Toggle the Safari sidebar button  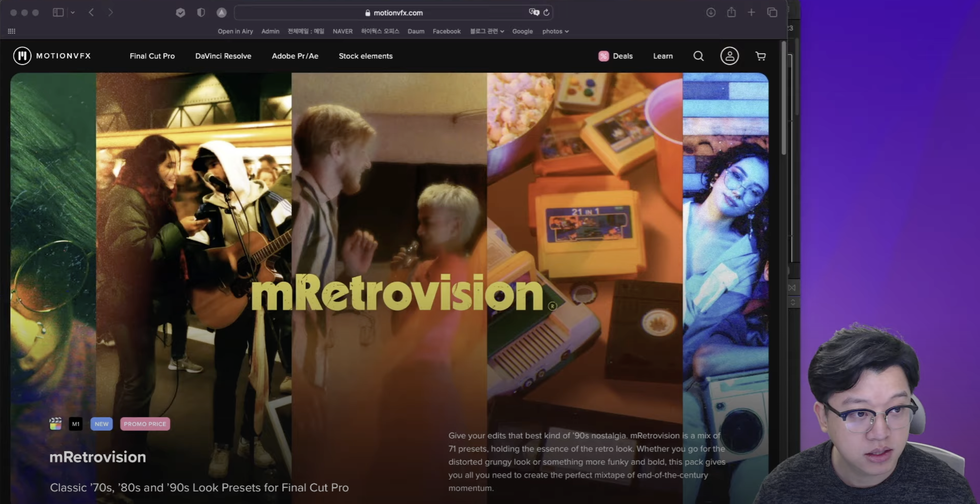(58, 12)
